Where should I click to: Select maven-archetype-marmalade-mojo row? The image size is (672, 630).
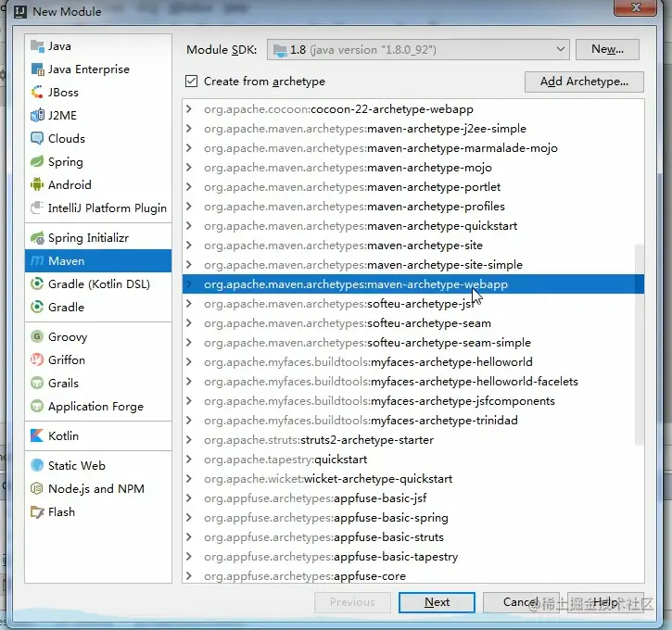[413, 147]
